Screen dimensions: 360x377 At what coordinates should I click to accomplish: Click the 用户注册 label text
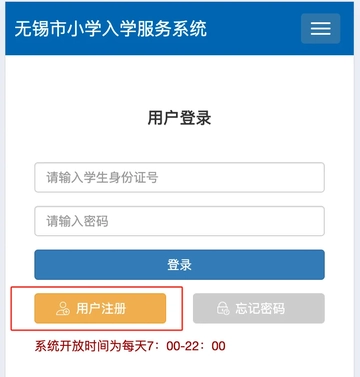[101, 308]
